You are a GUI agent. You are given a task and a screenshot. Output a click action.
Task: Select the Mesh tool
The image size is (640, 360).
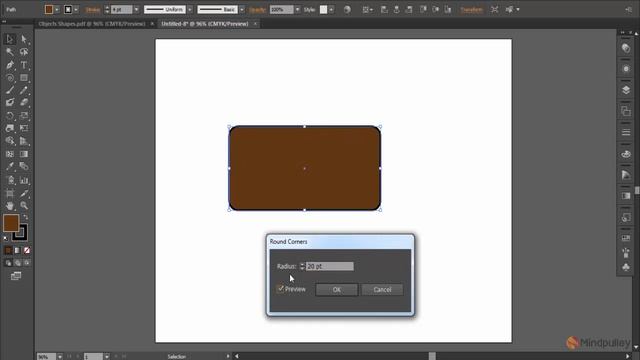10,154
